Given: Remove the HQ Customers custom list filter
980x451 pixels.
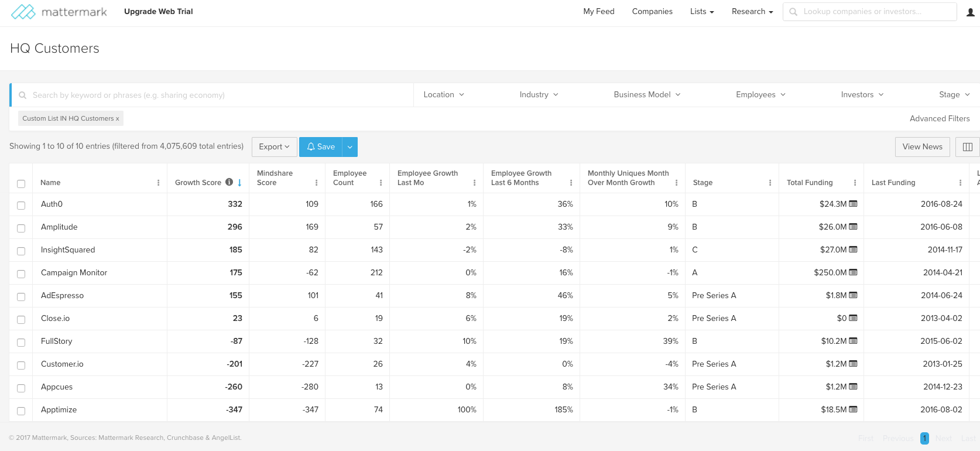Looking at the screenshot, I should tap(117, 119).
